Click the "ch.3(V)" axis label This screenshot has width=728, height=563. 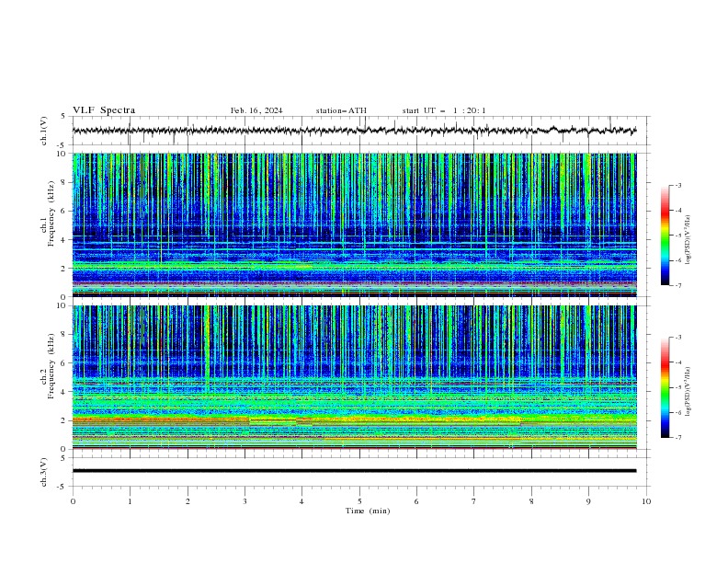(x=44, y=473)
